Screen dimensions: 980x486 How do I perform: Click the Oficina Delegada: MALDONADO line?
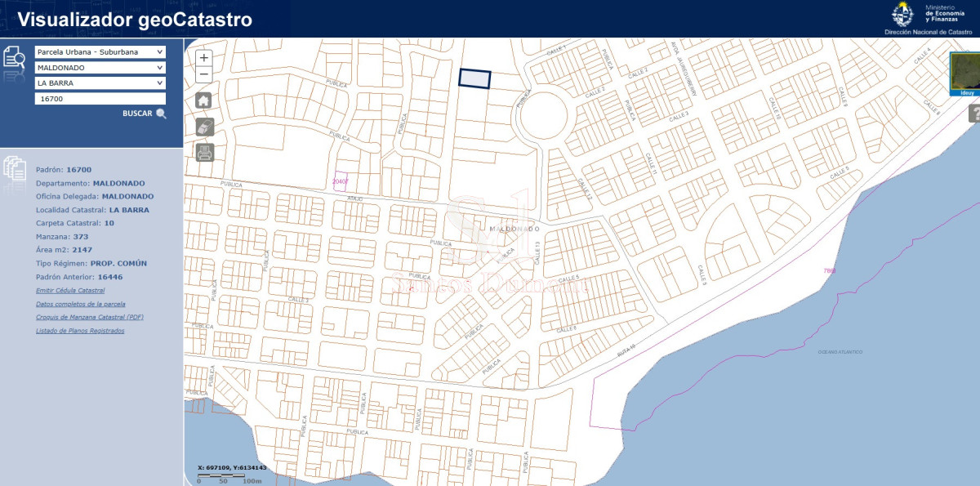(95, 196)
